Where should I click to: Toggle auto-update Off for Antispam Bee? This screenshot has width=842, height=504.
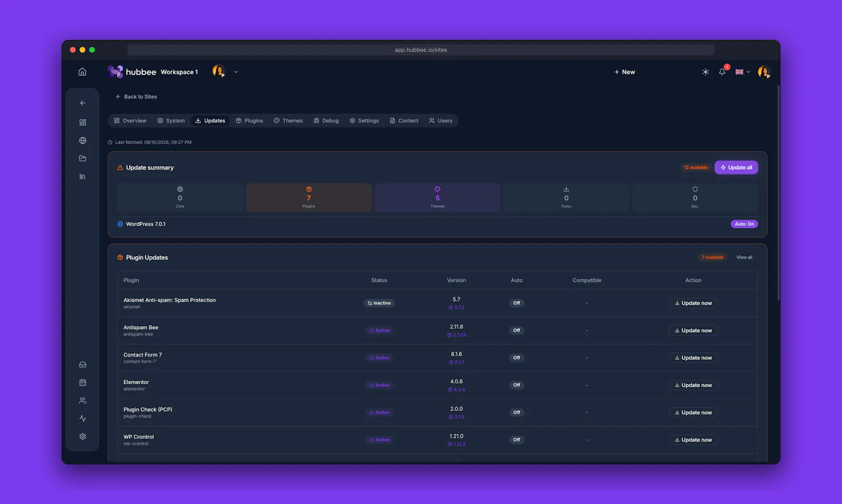point(517,330)
